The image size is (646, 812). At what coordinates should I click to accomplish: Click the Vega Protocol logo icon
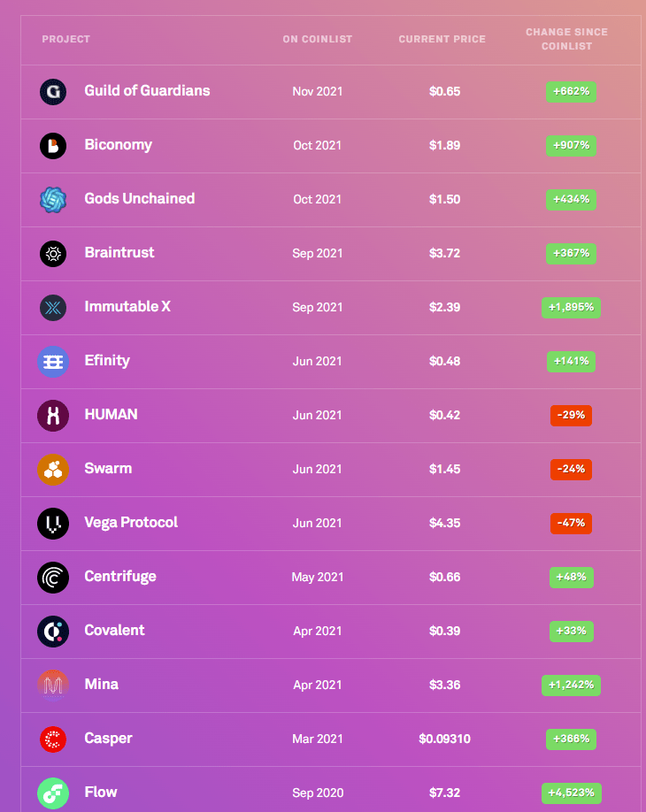[x=53, y=524]
